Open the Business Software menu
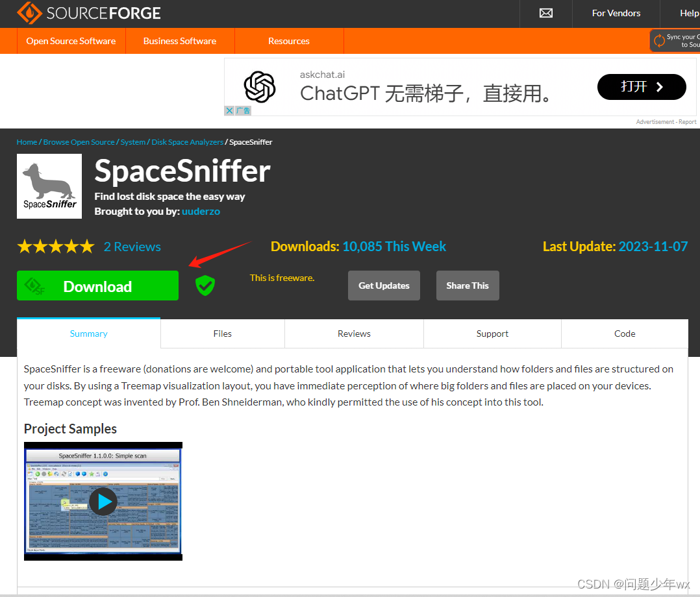The height and width of the screenshot is (597, 700). coord(180,41)
